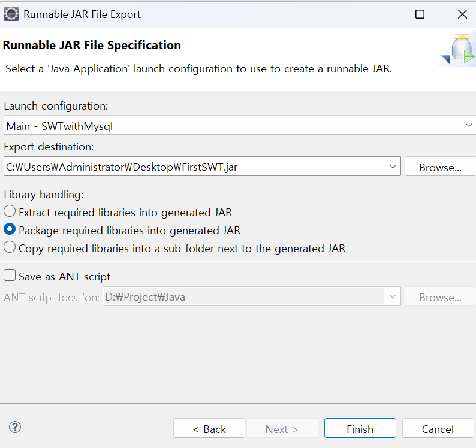Select Copy required libraries into sub-folder option
This screenshot has height=448, width=476.
point(174,248)
